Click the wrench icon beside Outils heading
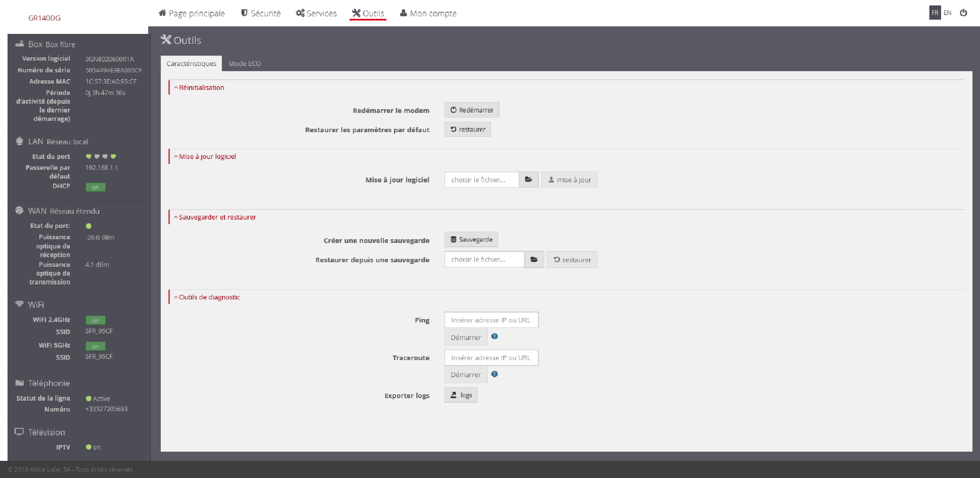 click(x=166, y=40)
